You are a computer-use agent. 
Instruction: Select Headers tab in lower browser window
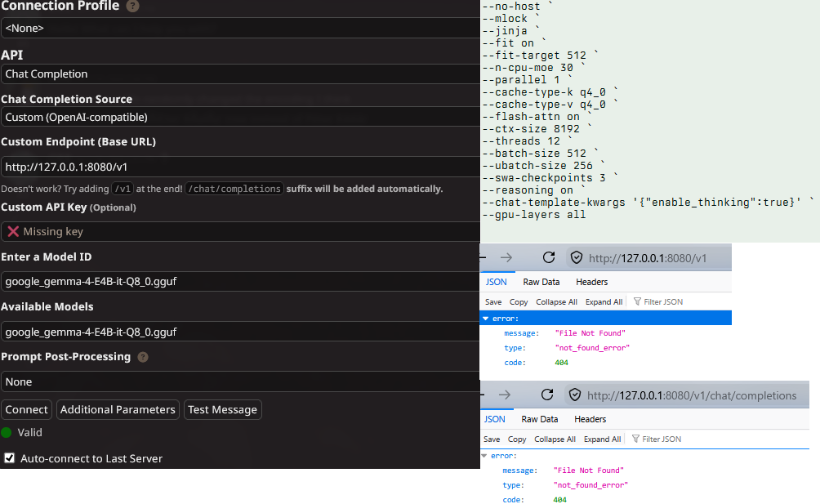(590, 419)
